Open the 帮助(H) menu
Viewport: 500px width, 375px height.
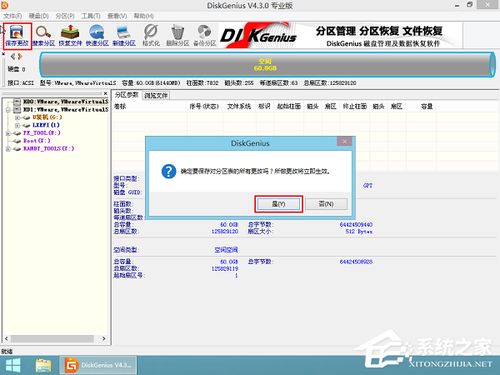[144, 16]
